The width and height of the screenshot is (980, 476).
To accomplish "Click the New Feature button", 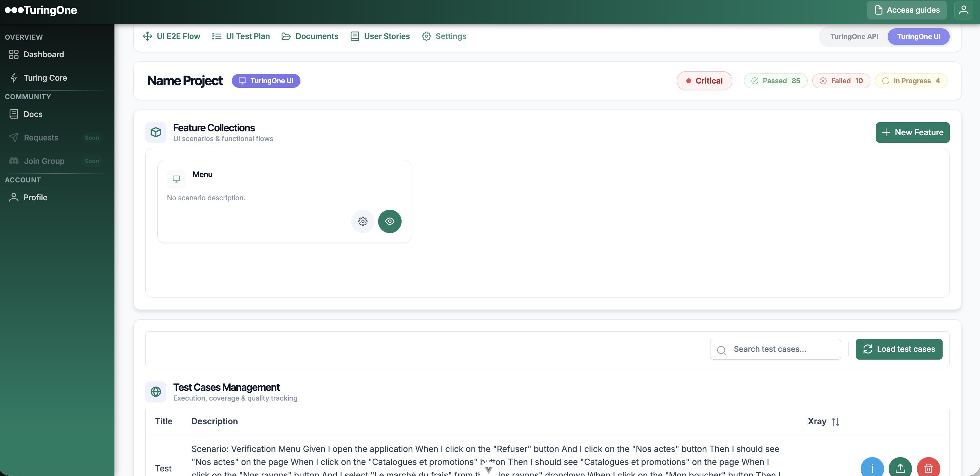I will tap(912, 132).
